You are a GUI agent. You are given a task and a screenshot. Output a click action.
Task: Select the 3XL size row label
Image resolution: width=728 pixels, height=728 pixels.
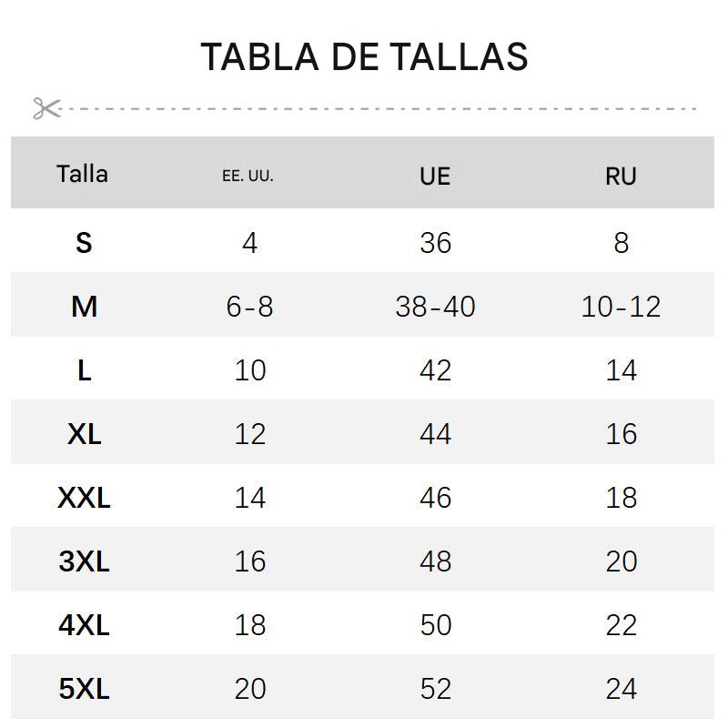[84, 561]
